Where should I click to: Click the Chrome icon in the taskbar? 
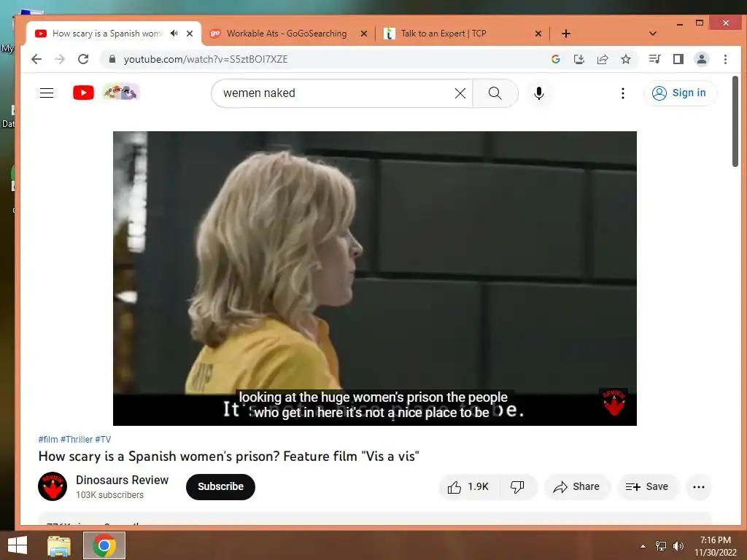point(104,545)
